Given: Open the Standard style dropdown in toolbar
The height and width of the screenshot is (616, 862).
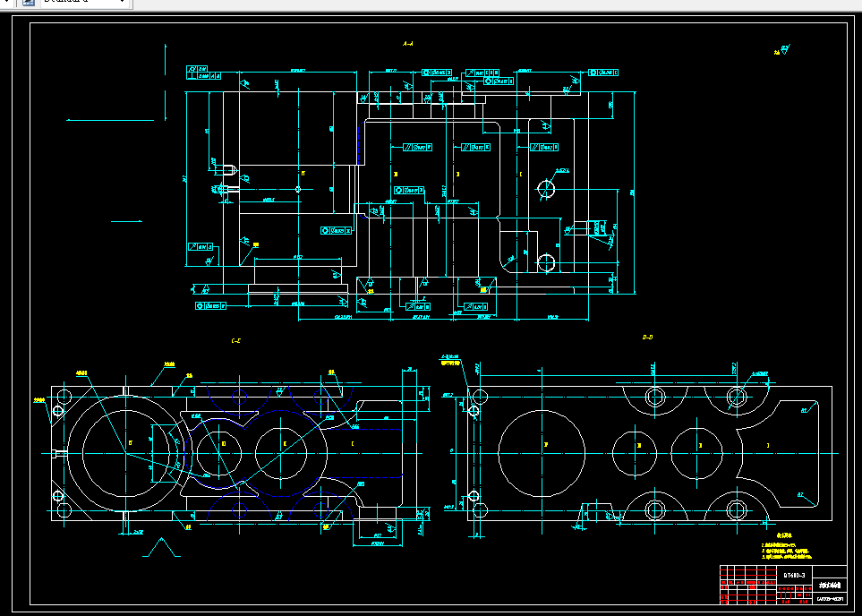Looking at the screenshot, I should [x=84, y=3].
